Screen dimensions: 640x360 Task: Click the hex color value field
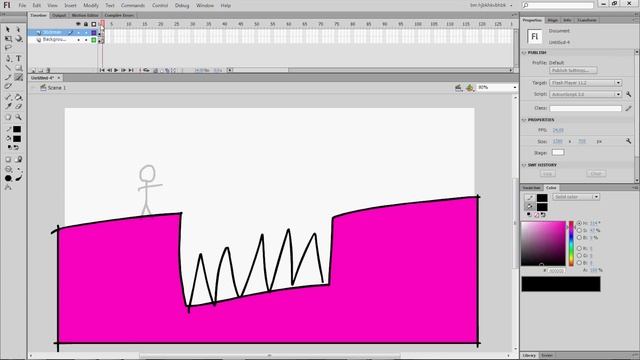pyautogui.click(x=556, y=271)
